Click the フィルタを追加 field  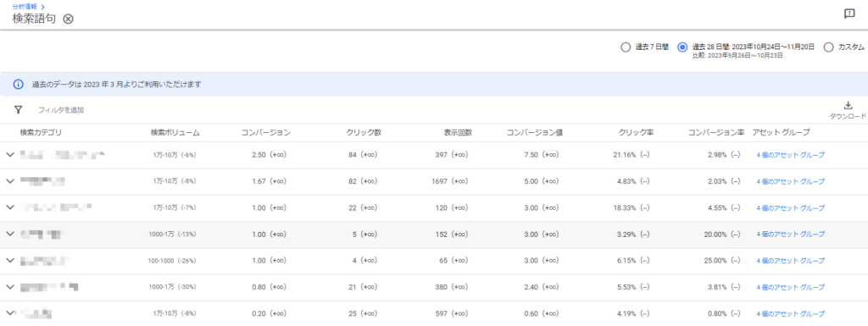(61, 110)
